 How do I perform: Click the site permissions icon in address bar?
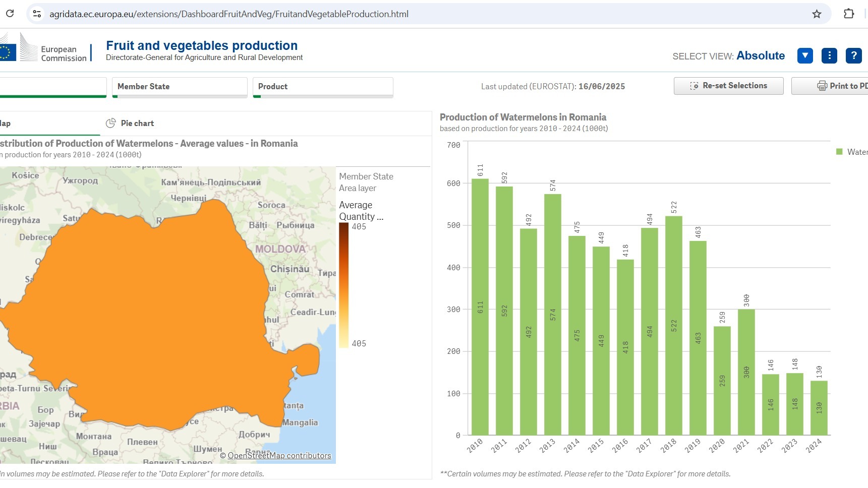tap(36, 14)
